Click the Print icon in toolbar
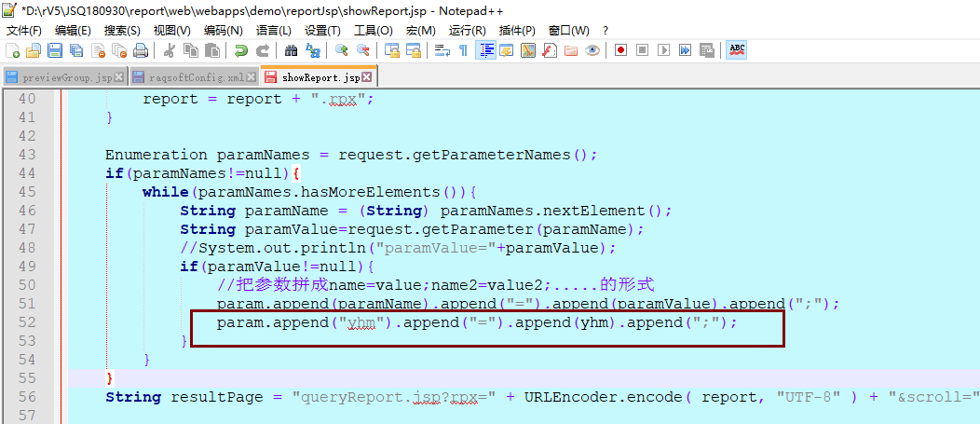980x424 pixels. (x=141, y=50)
